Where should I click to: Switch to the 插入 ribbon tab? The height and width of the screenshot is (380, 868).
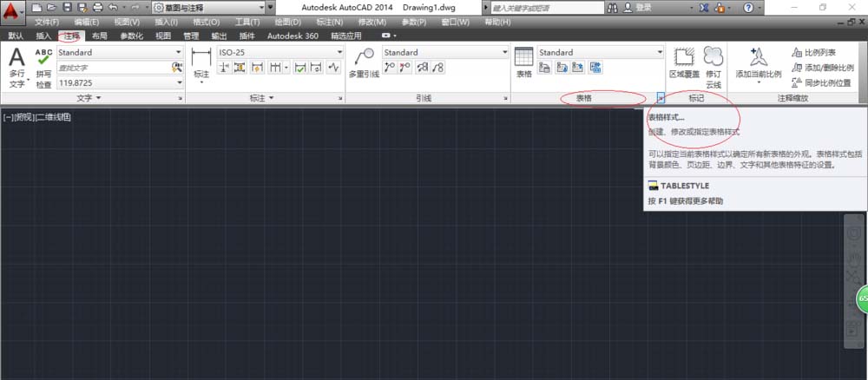tap(43, 36)
